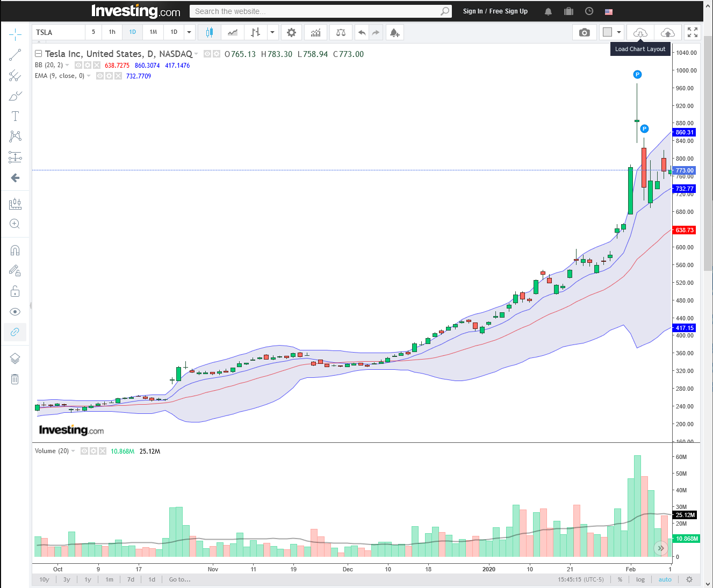The image size is (713, 588).
Task: Redo the last chart action
Action: pos(376,33)
